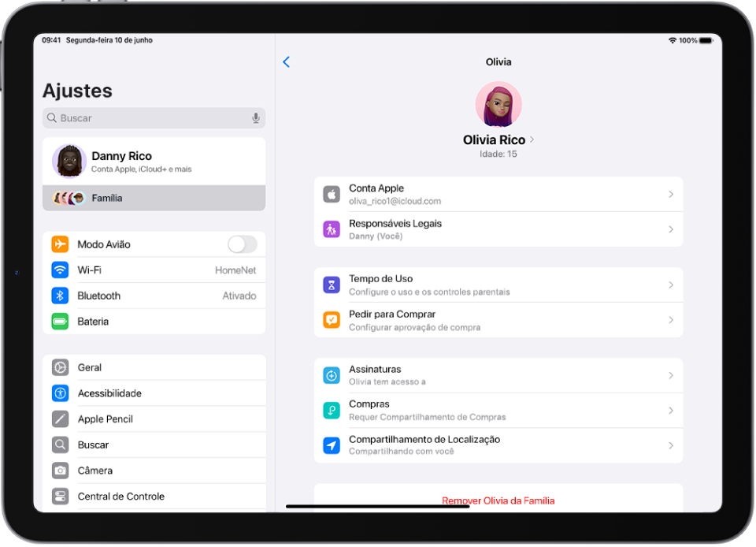The height and width of the screenshot is (547, 756).
Task: Tap the microphone icon in search field
Action: 255,118
